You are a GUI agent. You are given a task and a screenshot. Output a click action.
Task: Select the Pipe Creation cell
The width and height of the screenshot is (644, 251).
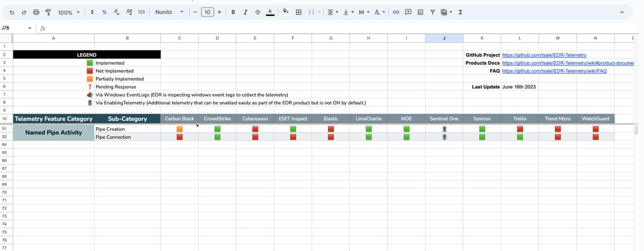pos(127,129)
